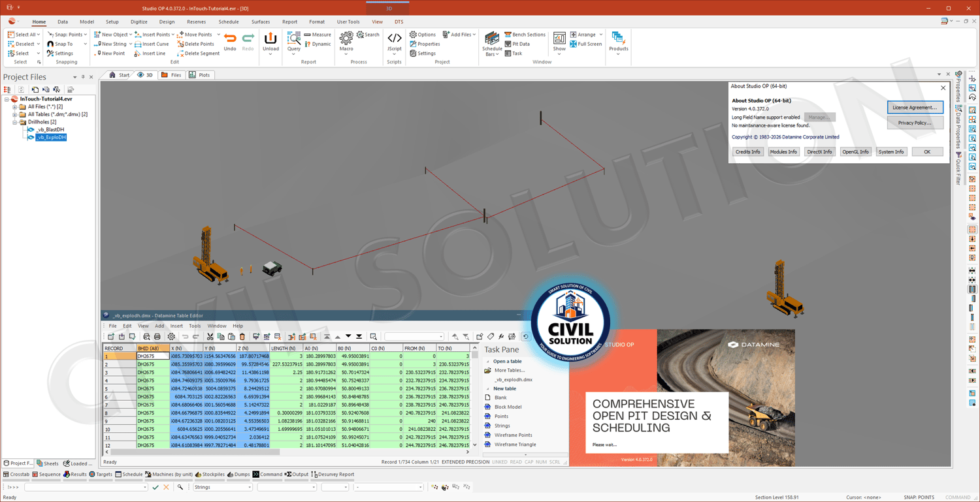Collapse the Drillholes tree node

14,122
